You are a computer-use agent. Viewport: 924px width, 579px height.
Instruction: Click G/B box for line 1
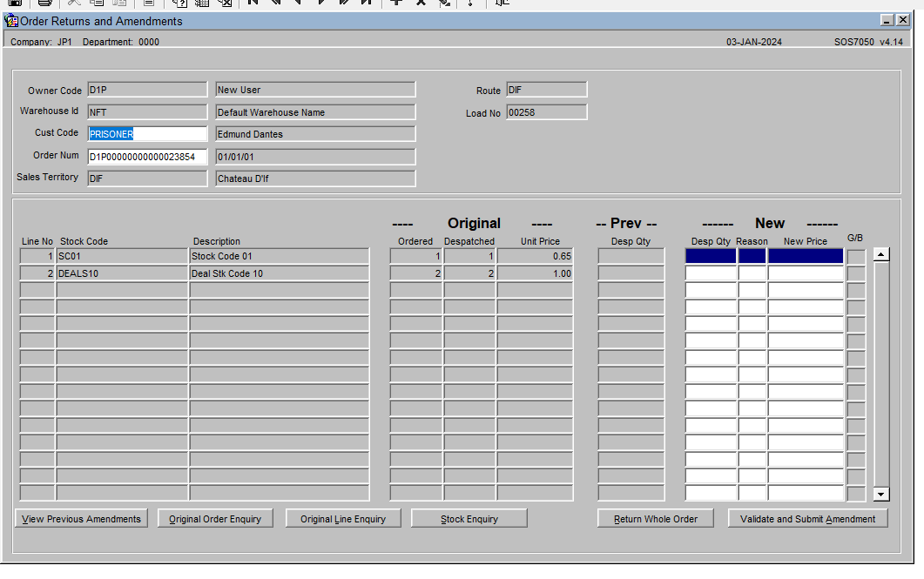coord(856,256)
